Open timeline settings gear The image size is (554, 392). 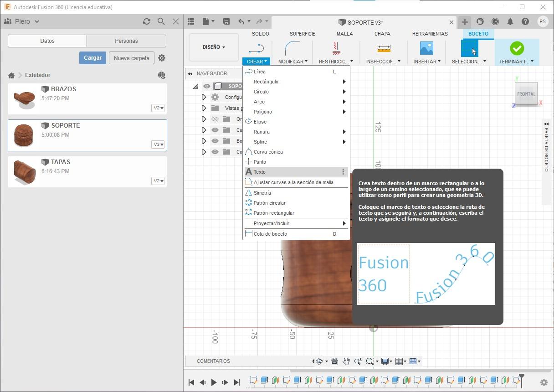(544, 382)
